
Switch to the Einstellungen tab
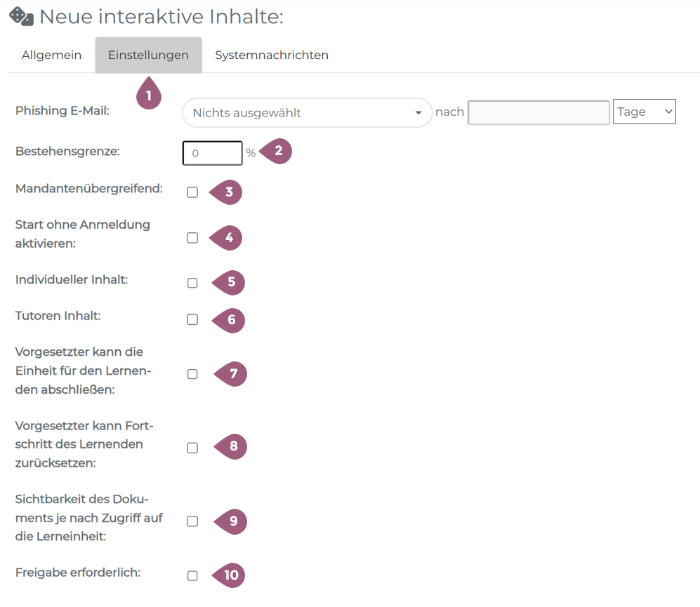[x=148, y=55]
